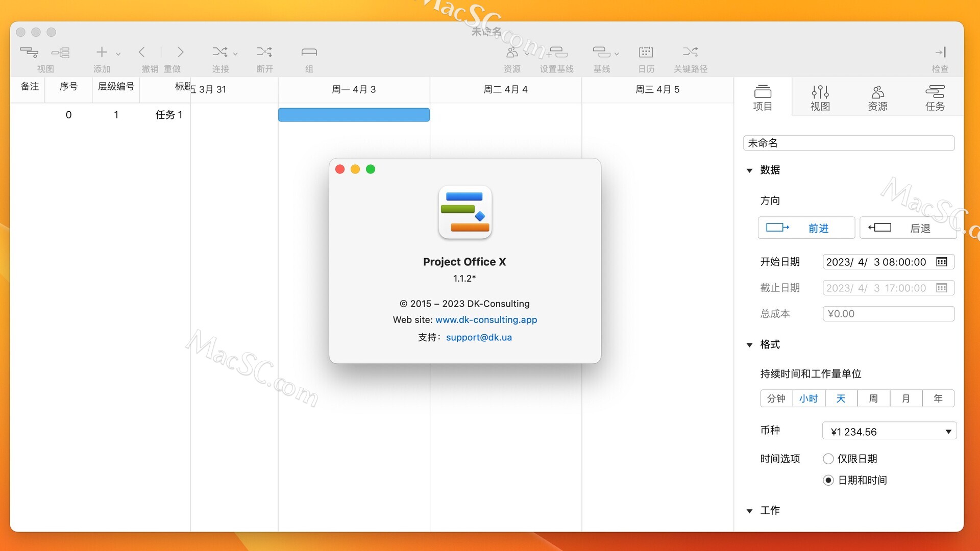Toggle Years (年) unit

click(938, 398)
